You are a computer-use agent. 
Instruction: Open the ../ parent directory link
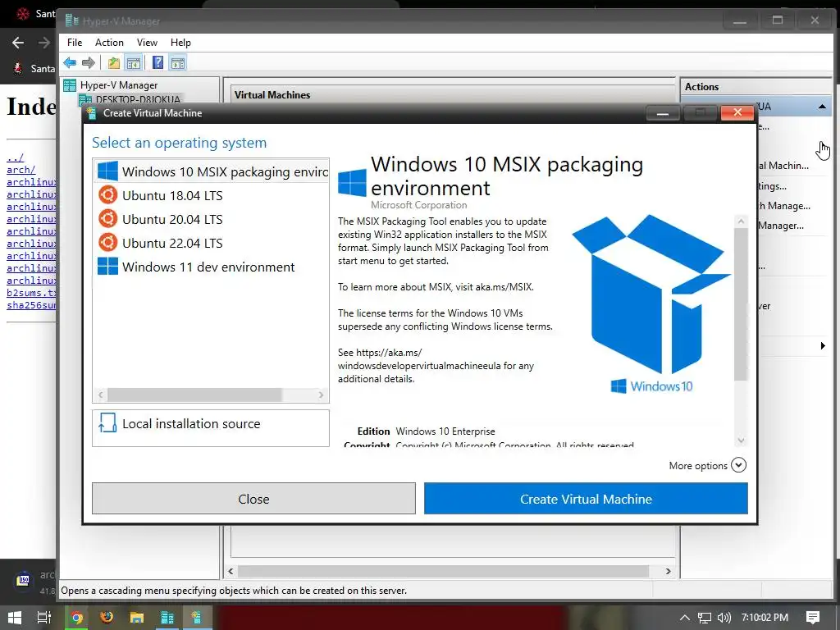(x=15, y=157)
